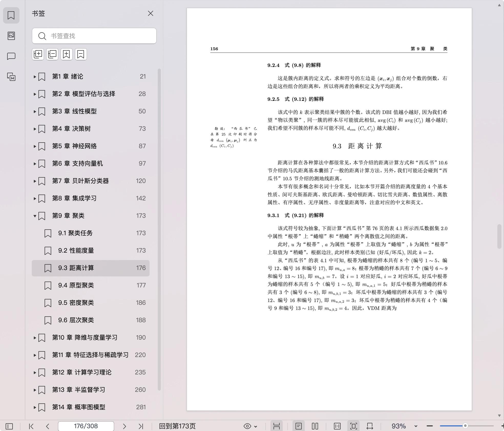504x431 pixels.
Task: Expand the 第7 章 贝叶斯分类器 bookmark
Action: (x=35, y=181)
